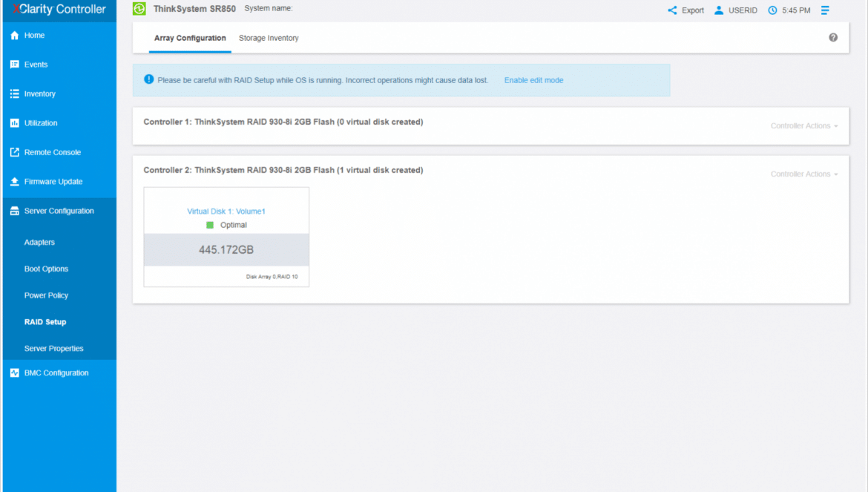Click the Events icon in sidebar

[14, 65]
